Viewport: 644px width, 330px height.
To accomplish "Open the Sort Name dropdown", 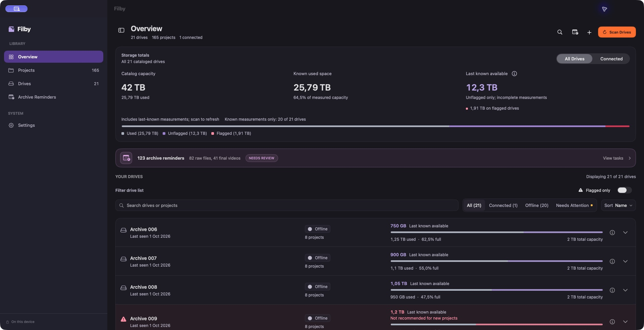I will pos(618,205).
